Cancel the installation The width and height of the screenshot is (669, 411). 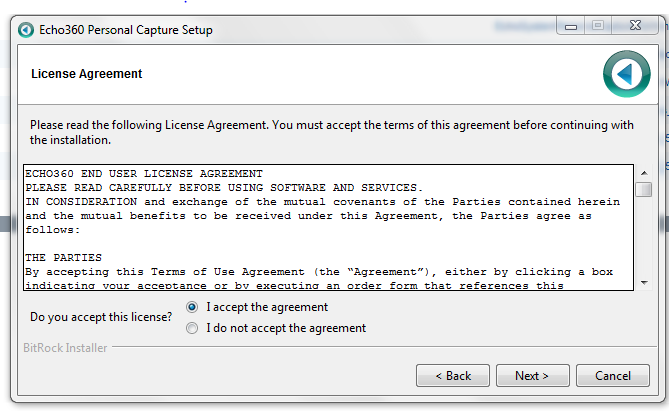(613, 376)
